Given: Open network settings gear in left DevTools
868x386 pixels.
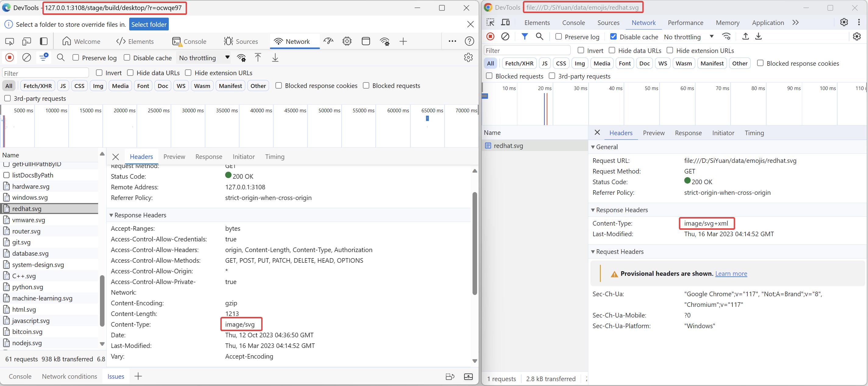Looking at the screenshot, I should (x=468, y=57).
